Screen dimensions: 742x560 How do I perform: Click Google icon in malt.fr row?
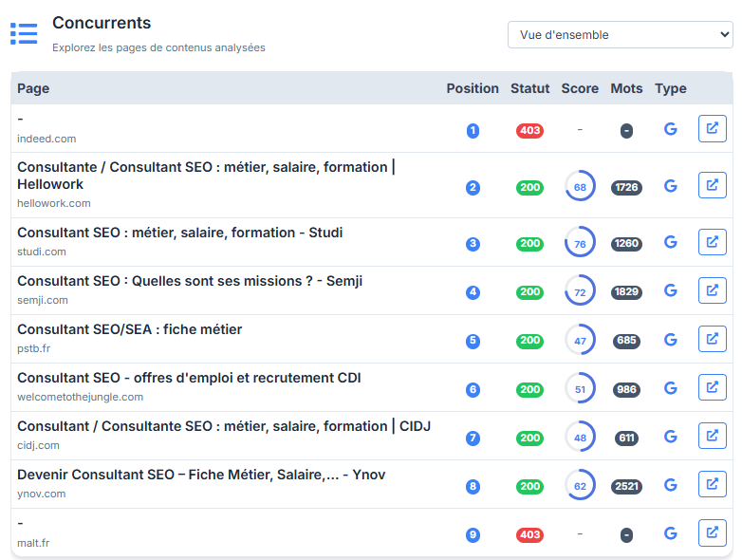(671, 533)
